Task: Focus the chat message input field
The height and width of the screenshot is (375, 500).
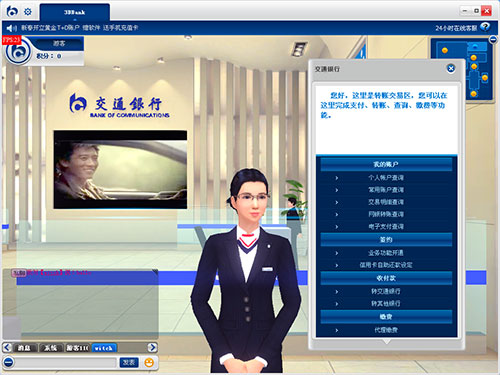Action: point(66,362)
